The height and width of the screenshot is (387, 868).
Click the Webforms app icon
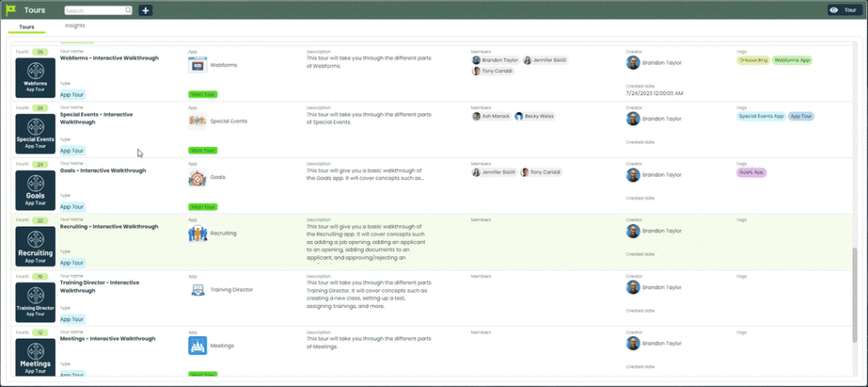[198, 64]
